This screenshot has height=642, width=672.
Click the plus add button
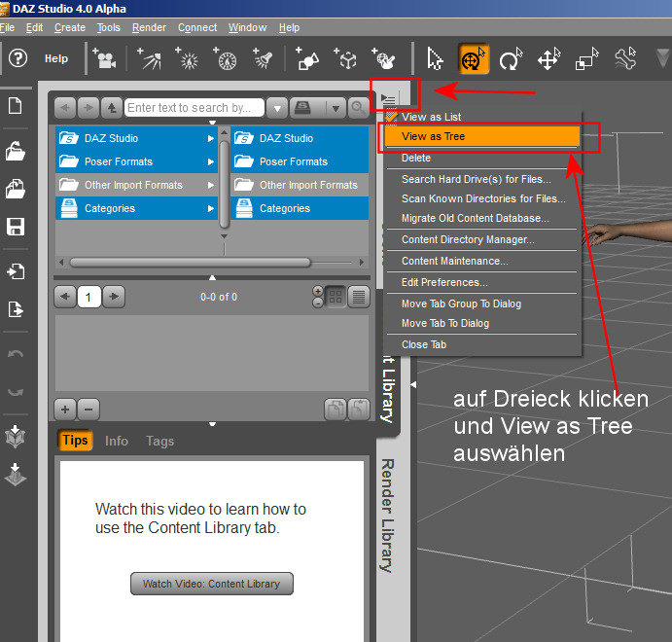[65, 410]
